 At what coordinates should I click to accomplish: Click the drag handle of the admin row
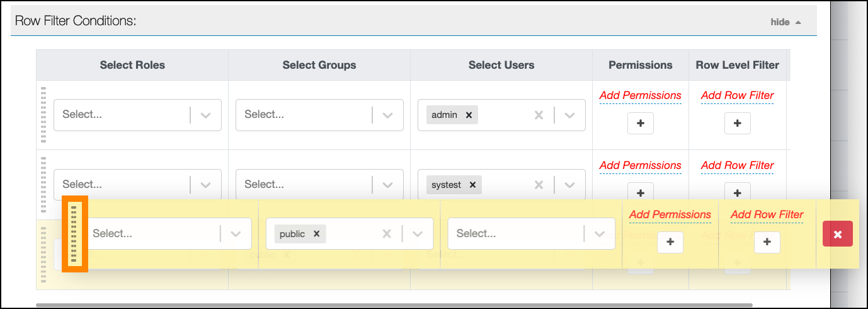44,115
